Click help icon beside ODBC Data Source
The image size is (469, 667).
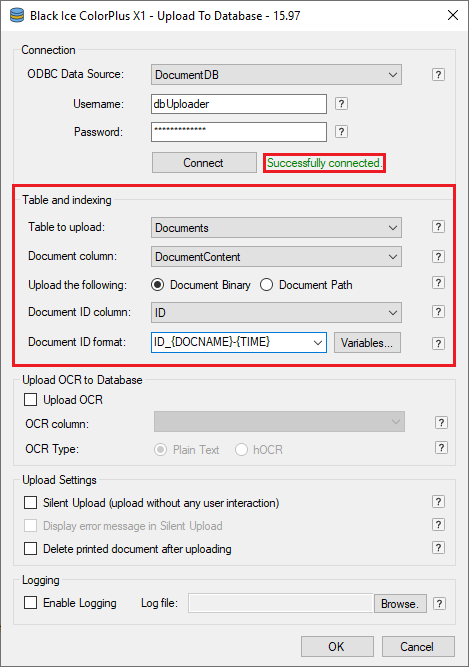coord(438,74)
